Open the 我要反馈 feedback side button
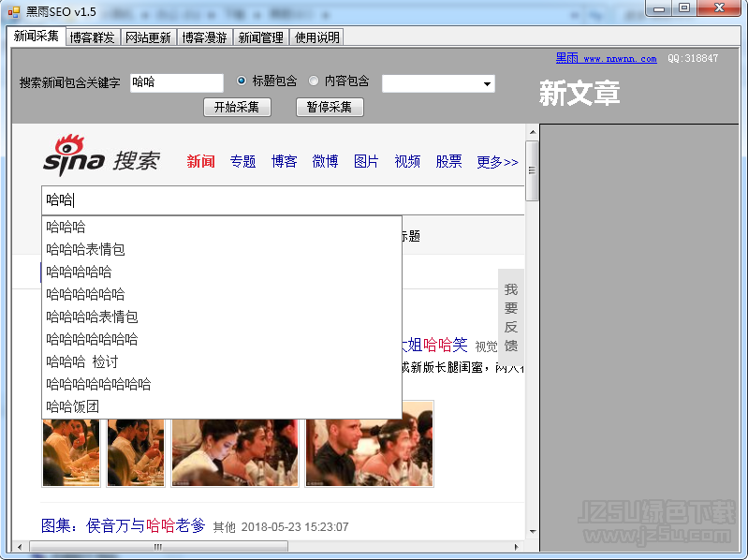This screenshot has width=748, height=560. (x=511, y=317)
